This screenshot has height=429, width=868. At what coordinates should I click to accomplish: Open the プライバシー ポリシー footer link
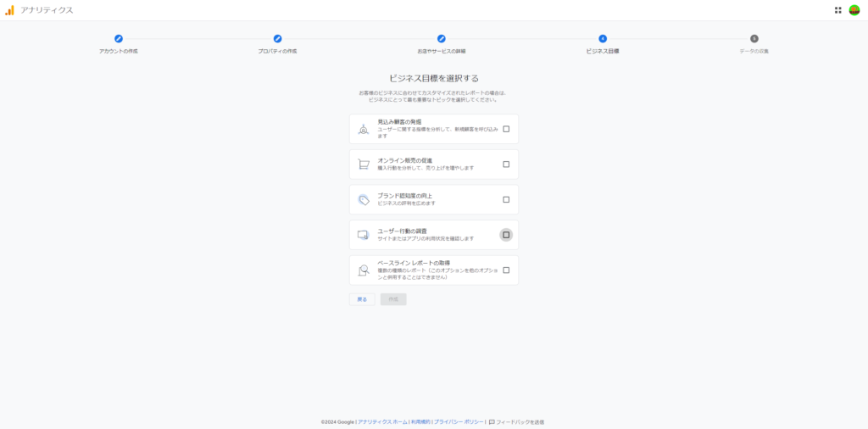pos(459,421)
